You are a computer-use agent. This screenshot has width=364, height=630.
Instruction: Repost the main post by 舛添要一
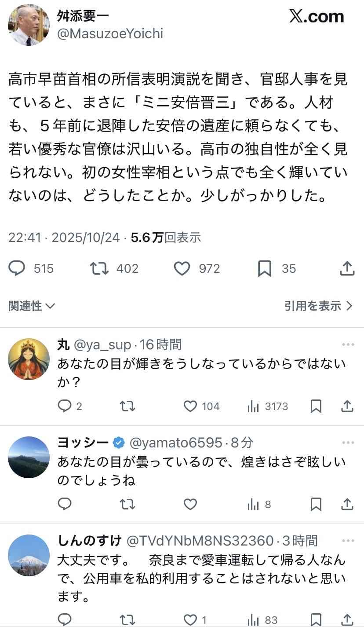click(99, 268)
